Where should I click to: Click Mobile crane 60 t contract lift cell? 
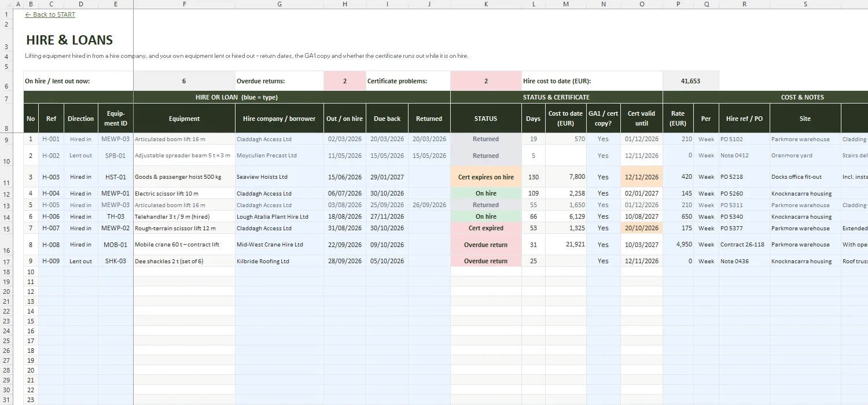(x=184, y=245)
